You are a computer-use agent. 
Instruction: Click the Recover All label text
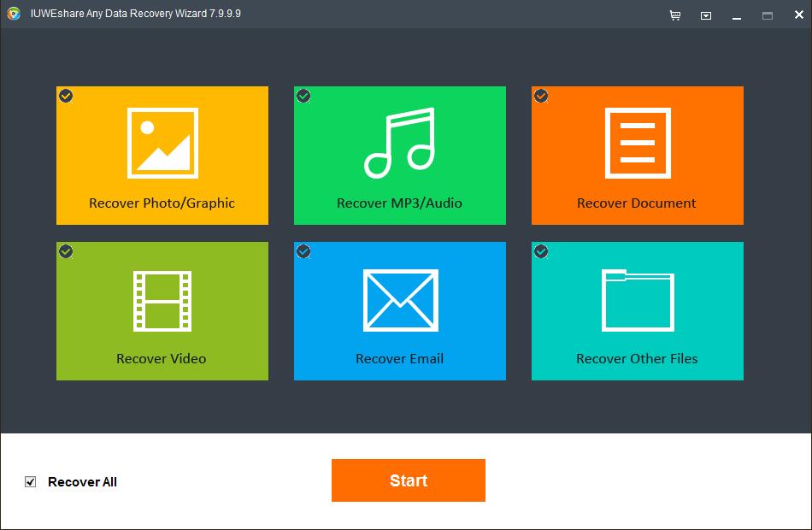click(81, 482)
